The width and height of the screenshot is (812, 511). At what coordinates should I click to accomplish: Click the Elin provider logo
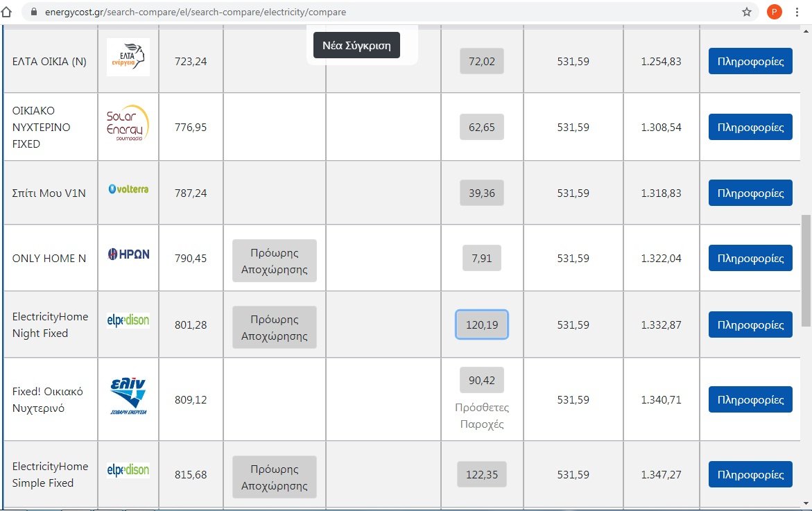click(x=128, y=396)
